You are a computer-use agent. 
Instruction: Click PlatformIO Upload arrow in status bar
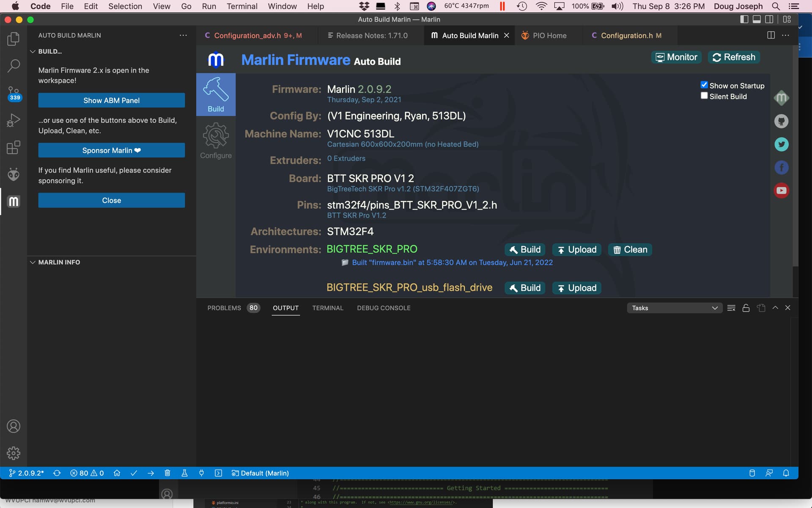click(x=151, y=473)
